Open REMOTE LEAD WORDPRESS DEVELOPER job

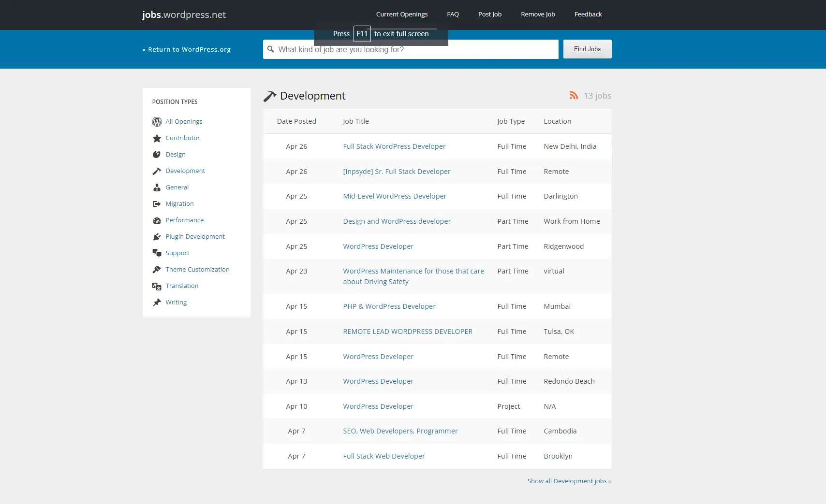[x=408, y=331]
